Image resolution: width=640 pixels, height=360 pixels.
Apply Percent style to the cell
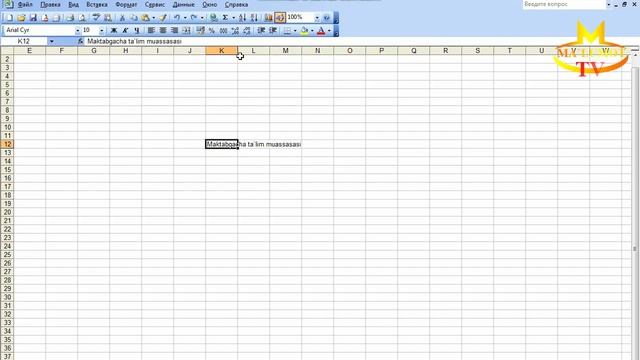(212, 30)
